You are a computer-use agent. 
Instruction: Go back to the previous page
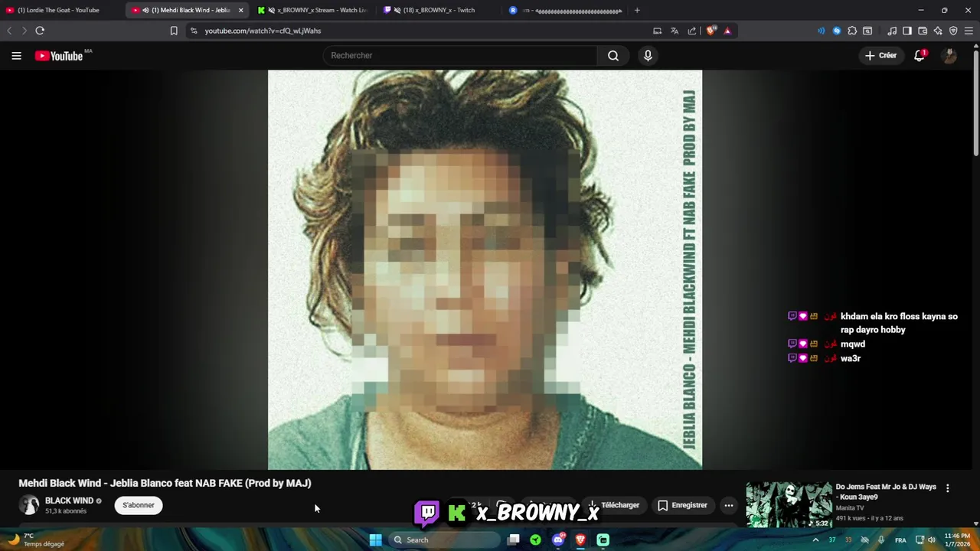click(x=9, y=31)
